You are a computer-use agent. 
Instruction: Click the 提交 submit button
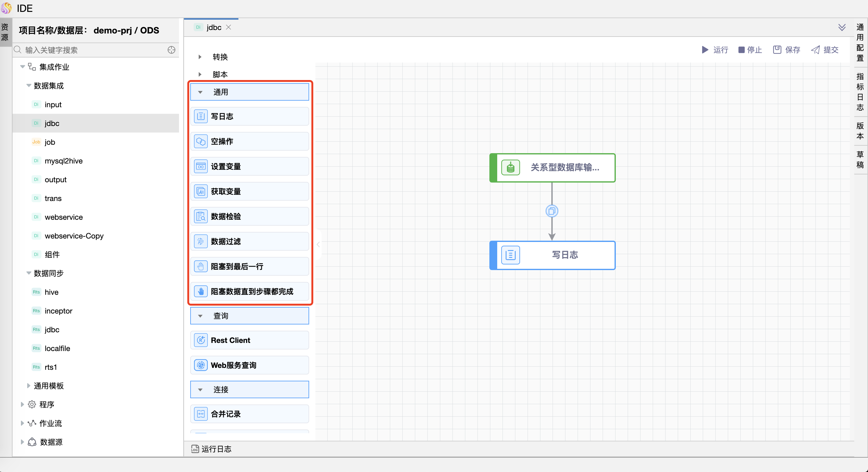pos(825,50)
